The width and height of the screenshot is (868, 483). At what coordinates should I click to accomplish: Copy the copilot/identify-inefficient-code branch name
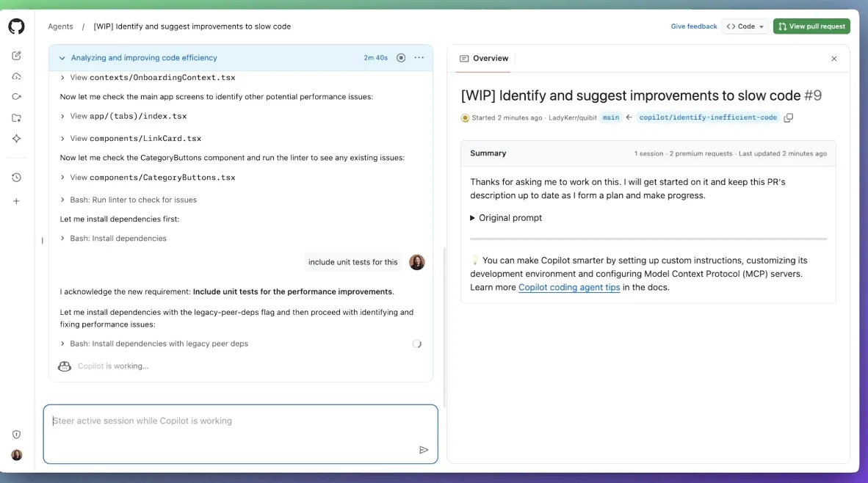pos(789,117)
